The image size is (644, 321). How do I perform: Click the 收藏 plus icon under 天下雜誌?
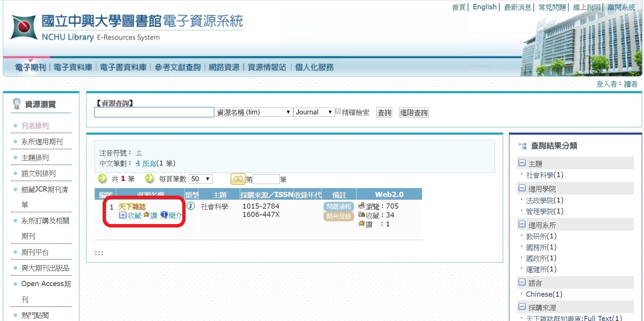[122, 215]
